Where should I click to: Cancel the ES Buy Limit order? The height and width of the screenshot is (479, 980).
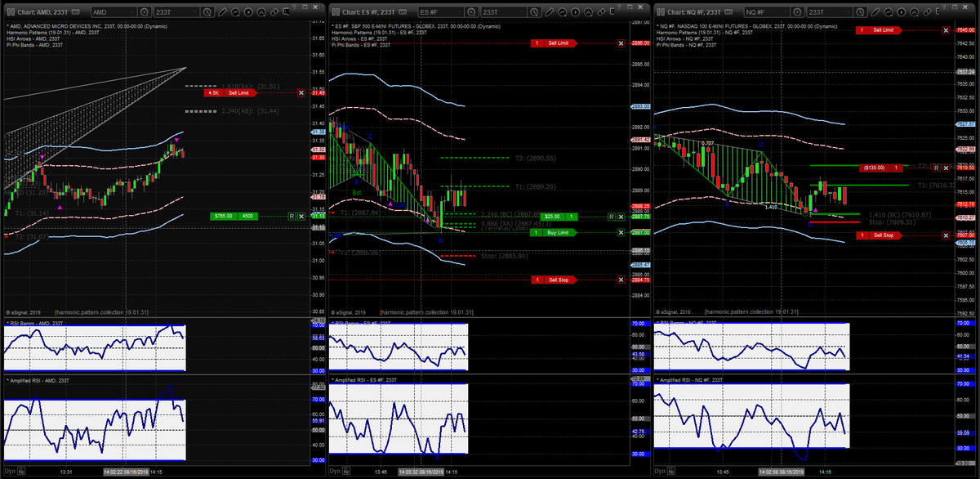point(621,233)
